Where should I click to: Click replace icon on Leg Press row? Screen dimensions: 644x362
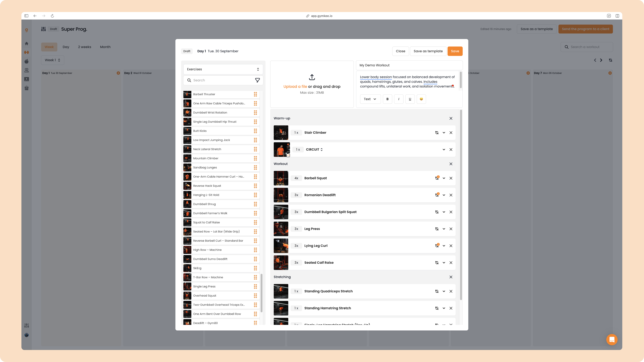coord(437,229)
